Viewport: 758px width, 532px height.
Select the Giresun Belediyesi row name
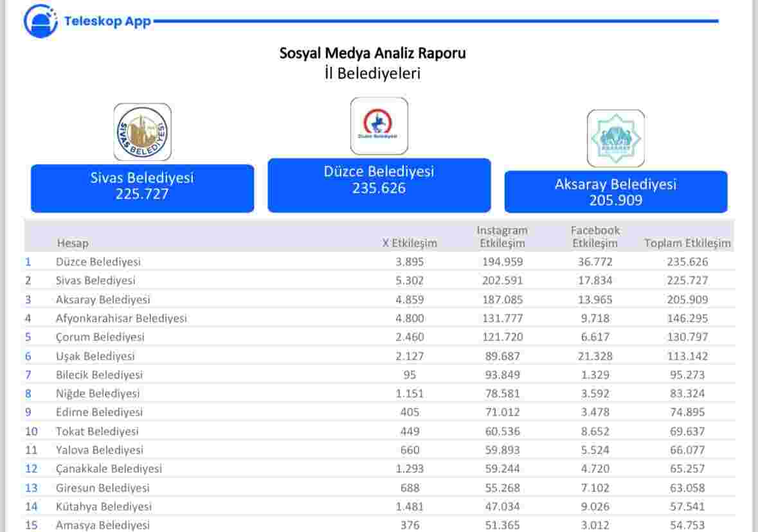(x=103, y=488)
